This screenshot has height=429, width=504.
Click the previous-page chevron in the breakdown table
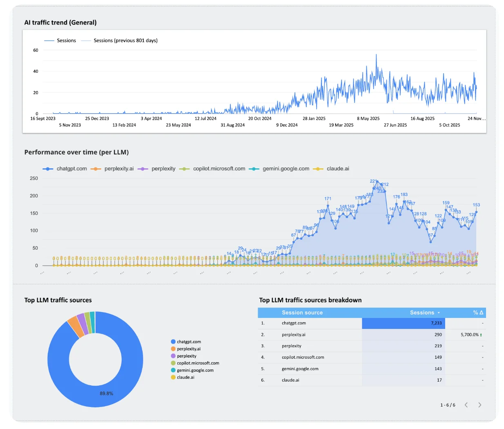click(466, 405)
